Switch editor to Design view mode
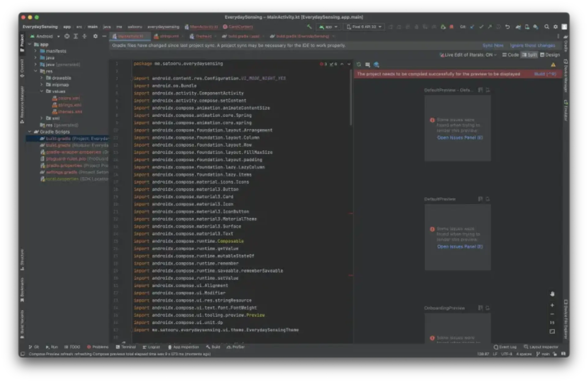The height and width of the screenshot is (382, 588). [x=550, y=55]
